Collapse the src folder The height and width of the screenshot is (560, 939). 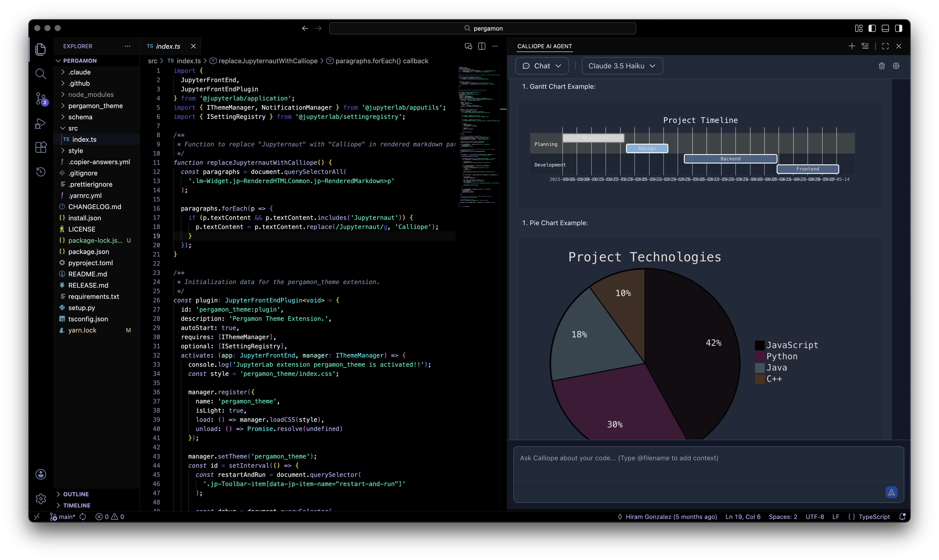pos(97,128)
